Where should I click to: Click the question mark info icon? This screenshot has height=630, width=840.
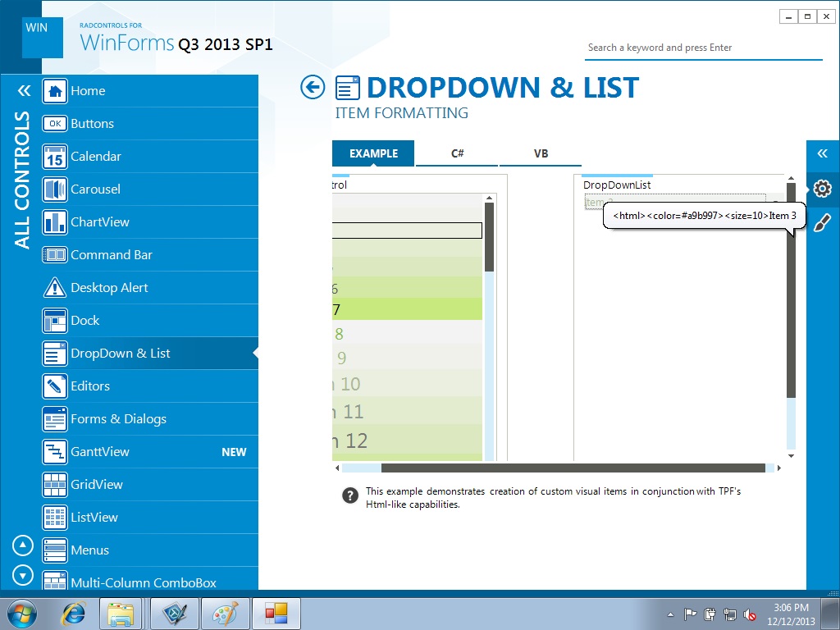click(x=349, y=495)
